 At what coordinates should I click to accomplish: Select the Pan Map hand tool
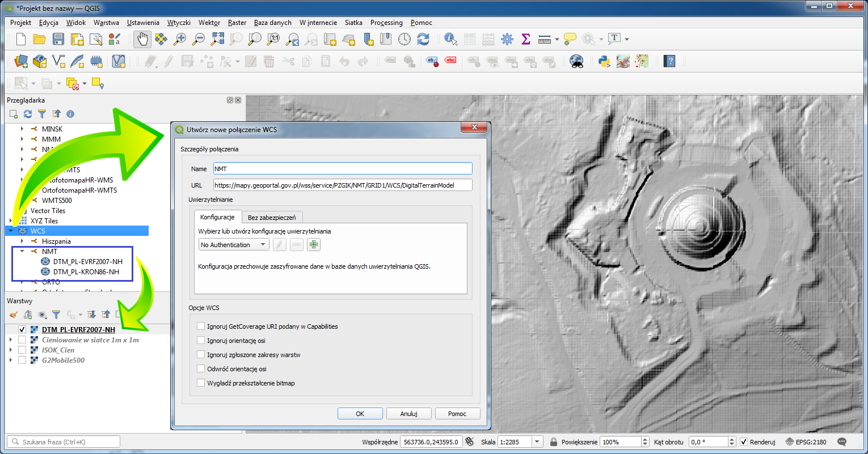142,39
